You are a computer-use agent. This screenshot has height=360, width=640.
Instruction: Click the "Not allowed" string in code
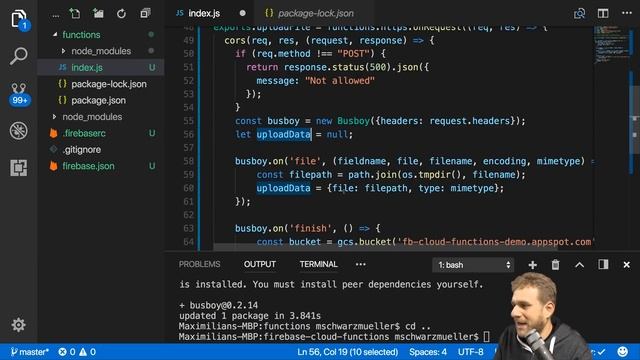pos(340,80)
